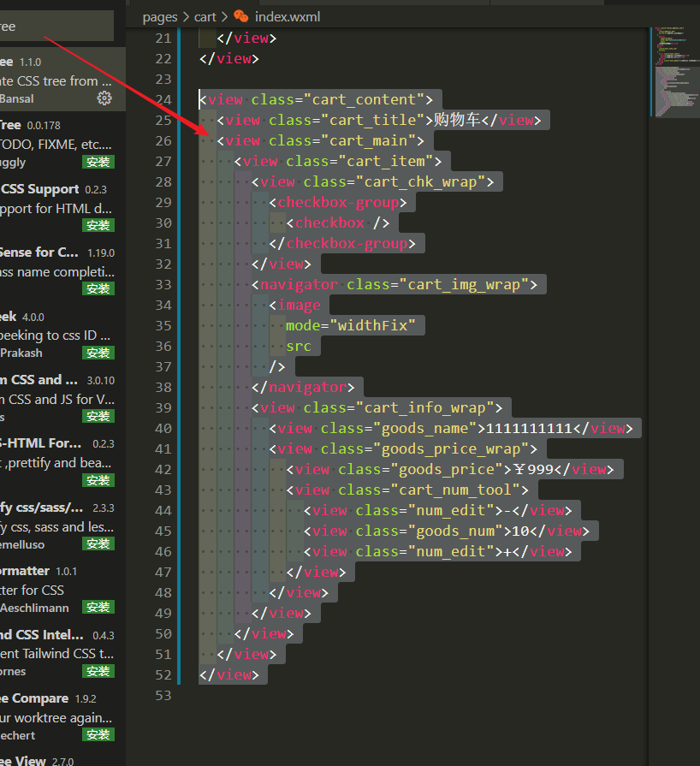Focus the extensions search box

[56, 26]
